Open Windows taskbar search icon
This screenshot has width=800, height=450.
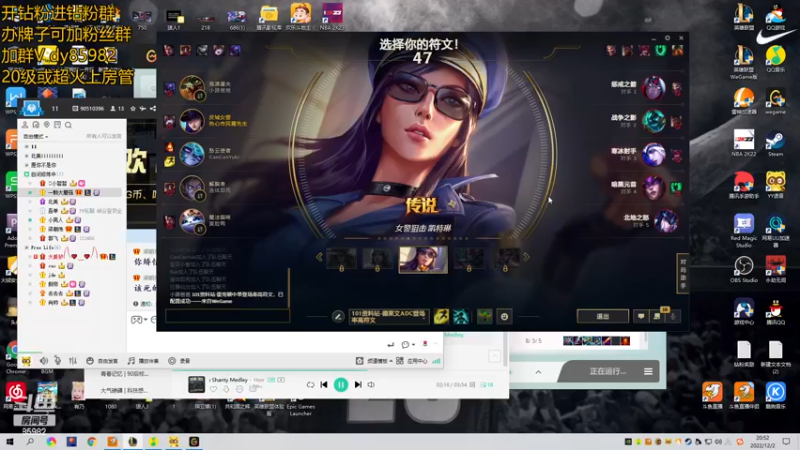(30, 442)
